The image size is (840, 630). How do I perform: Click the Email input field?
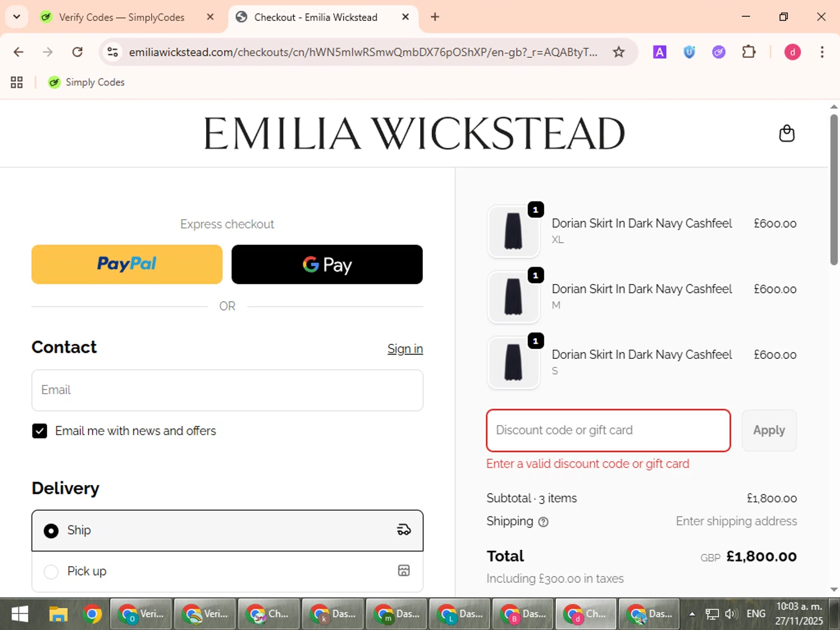pos(227,390)
